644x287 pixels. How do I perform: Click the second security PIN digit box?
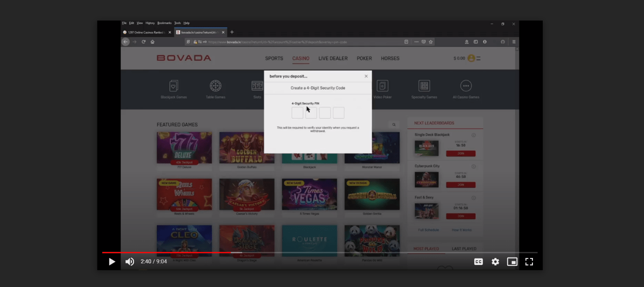(x=311, y=113)
